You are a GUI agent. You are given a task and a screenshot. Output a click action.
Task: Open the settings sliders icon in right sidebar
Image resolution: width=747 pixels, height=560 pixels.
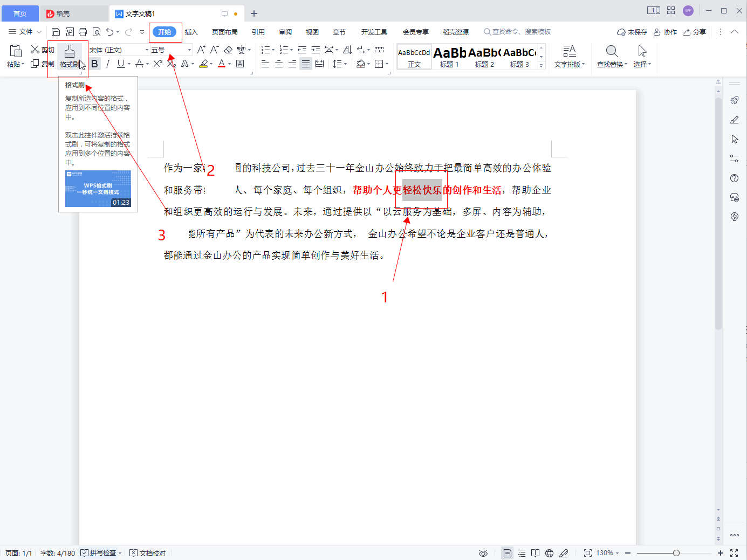click(x=735, y=158)
